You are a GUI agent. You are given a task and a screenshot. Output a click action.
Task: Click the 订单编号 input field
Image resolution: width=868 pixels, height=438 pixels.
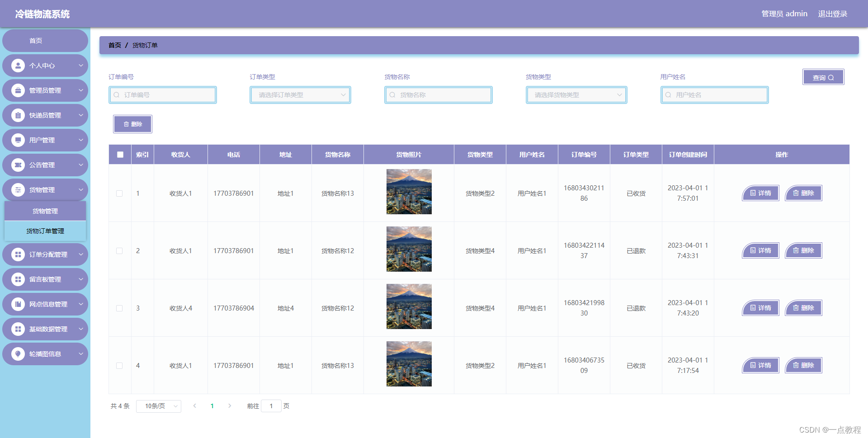pos(163,95)
